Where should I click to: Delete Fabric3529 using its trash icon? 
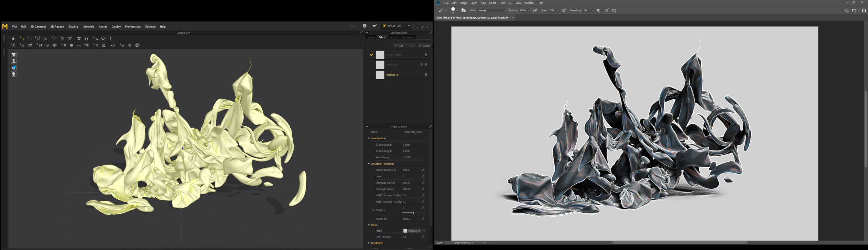[421, 65]
